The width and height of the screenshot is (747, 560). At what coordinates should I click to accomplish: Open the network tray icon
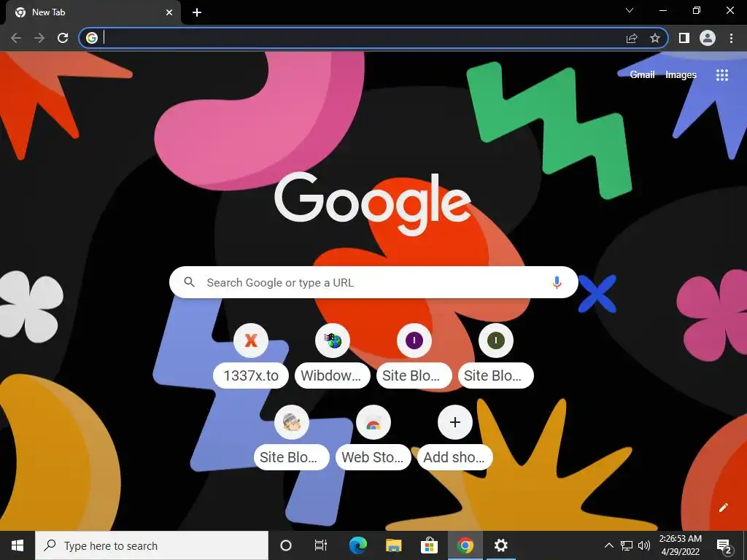627,545
